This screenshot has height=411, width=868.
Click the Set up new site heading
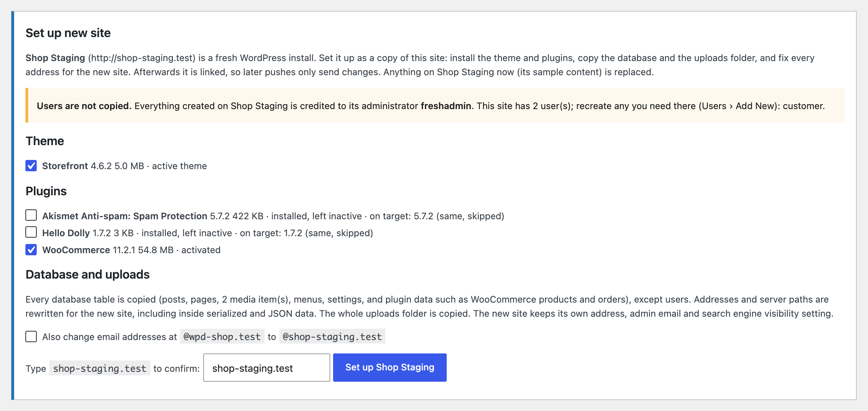[68, 33]
